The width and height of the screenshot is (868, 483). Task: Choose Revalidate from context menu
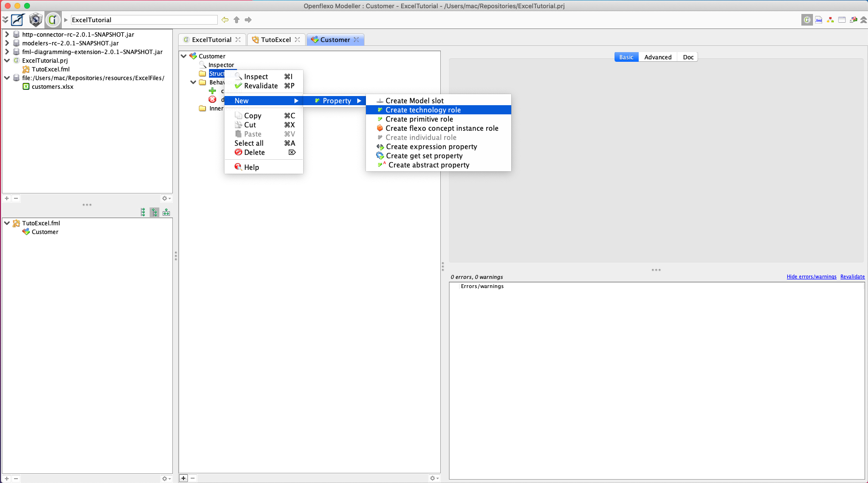tap(264, 85)
